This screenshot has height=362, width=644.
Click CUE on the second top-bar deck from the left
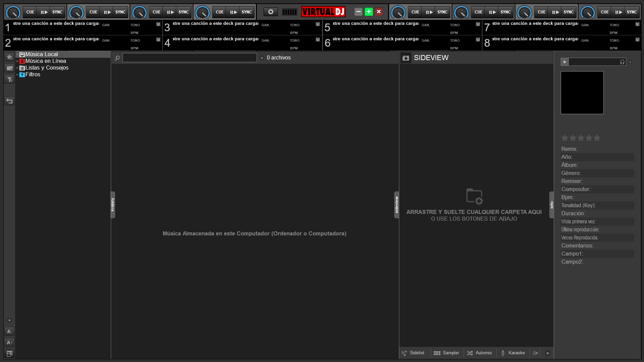[x=93, y=12]
